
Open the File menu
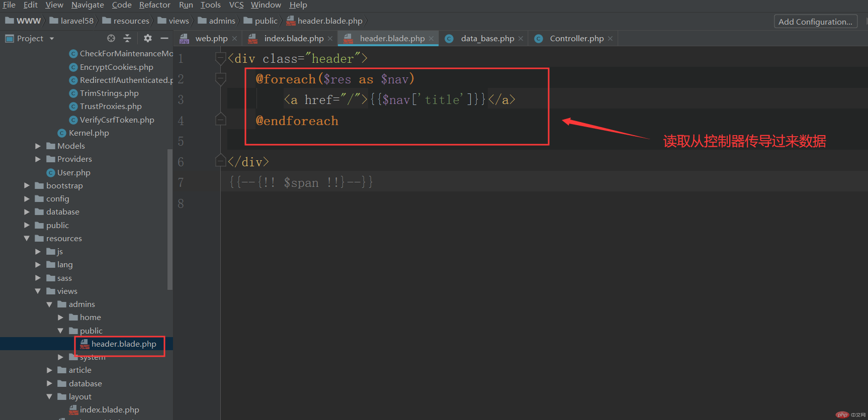tap(9, 5)
